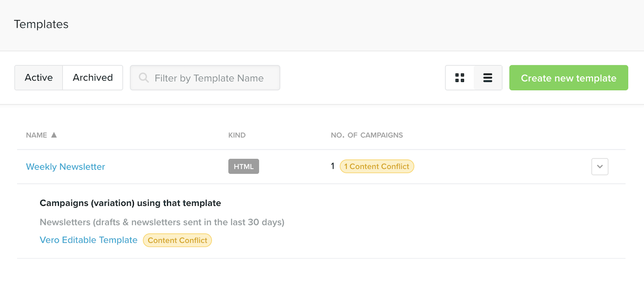Screen dimensions: 644x295
Task: Open the Vero Editable Template campaign
Action: 89,240
